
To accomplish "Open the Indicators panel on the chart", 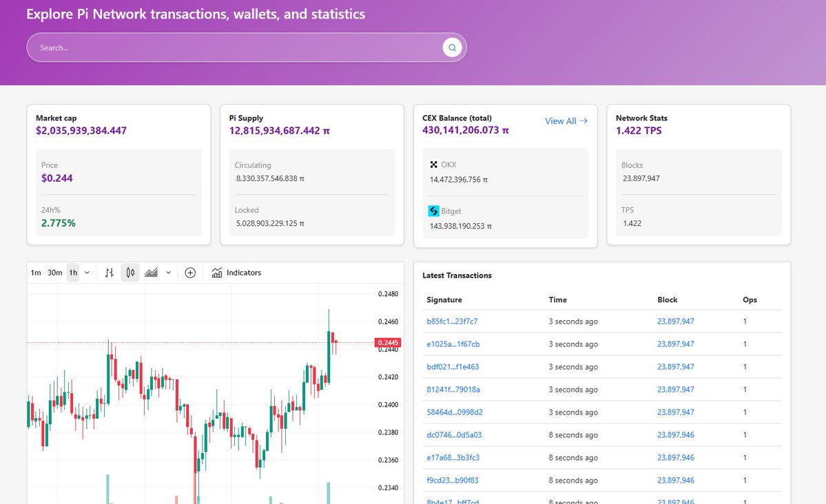I will coord(237,273).
